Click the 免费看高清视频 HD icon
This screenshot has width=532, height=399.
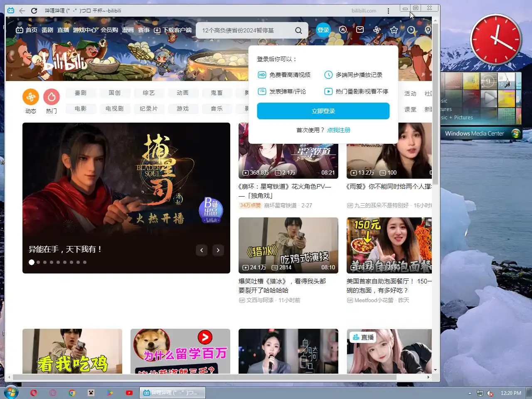pyautogui.click(x=262, y=75)
